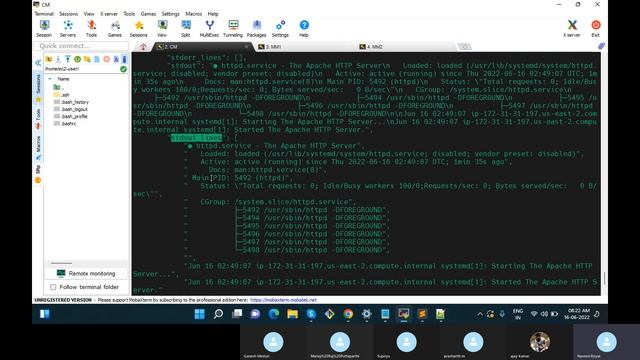Click the red Exit power icon
The width and height of the screenshot is (640, 360).
(x=596, y=29)
